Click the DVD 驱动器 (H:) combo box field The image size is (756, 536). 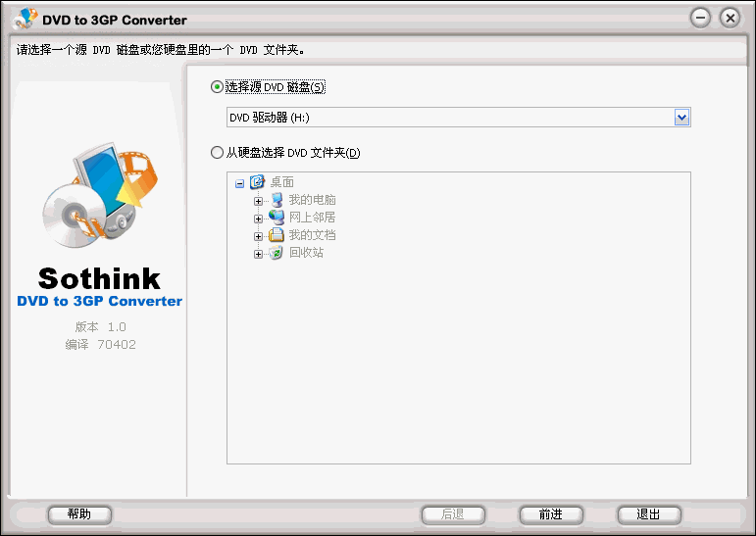click(459, 118)
